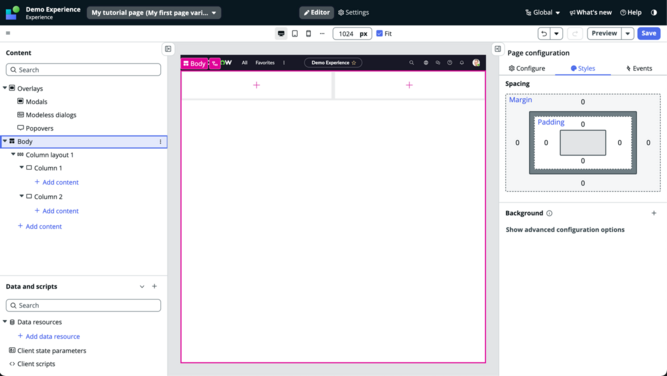Screen dimensions: 667x376
Task: Open the page variant dropdown
Action: click(x=154, y=13)
